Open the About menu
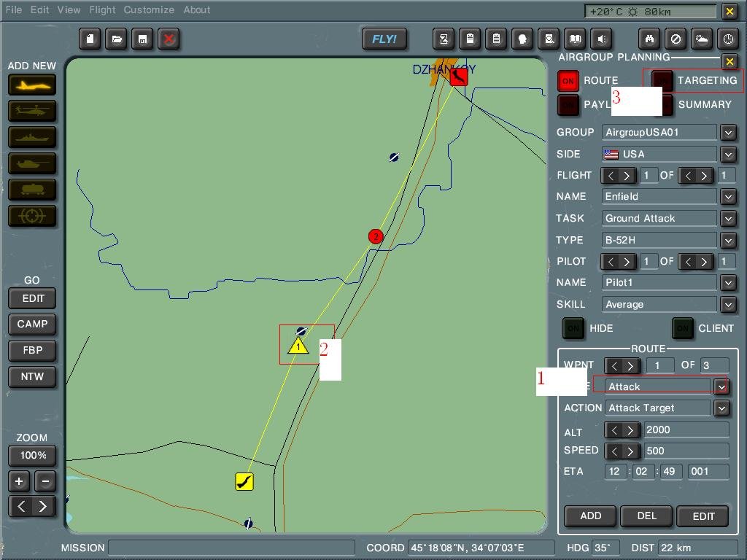 [197, 9]
